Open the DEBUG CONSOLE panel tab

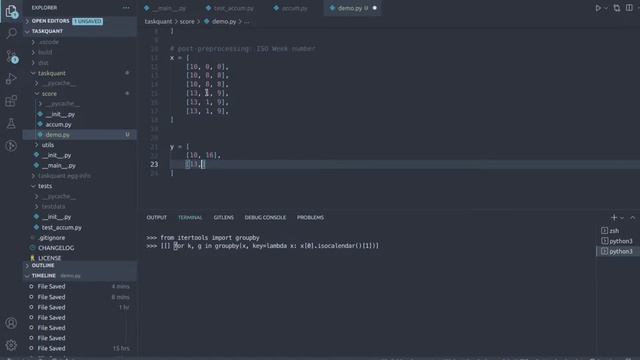pos(265,218)
